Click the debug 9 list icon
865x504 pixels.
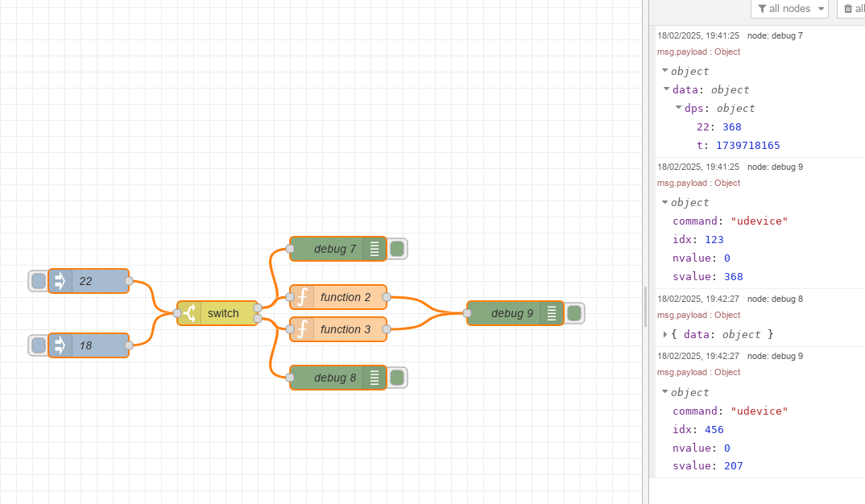[x=552, y=313]
